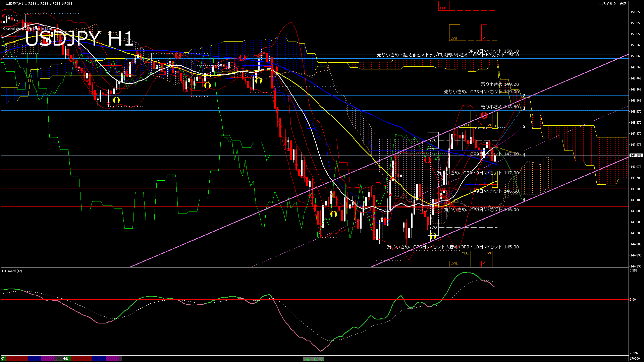The width and height of the screenshot is (644, 362).
Task: Click the YDL label box
Action: 465,253
